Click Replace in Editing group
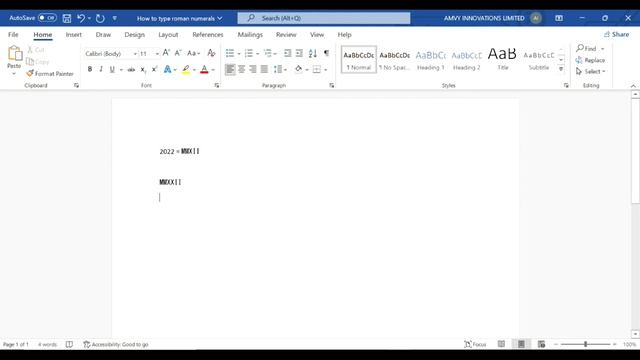Screen dimensions: 640x360 590,60
